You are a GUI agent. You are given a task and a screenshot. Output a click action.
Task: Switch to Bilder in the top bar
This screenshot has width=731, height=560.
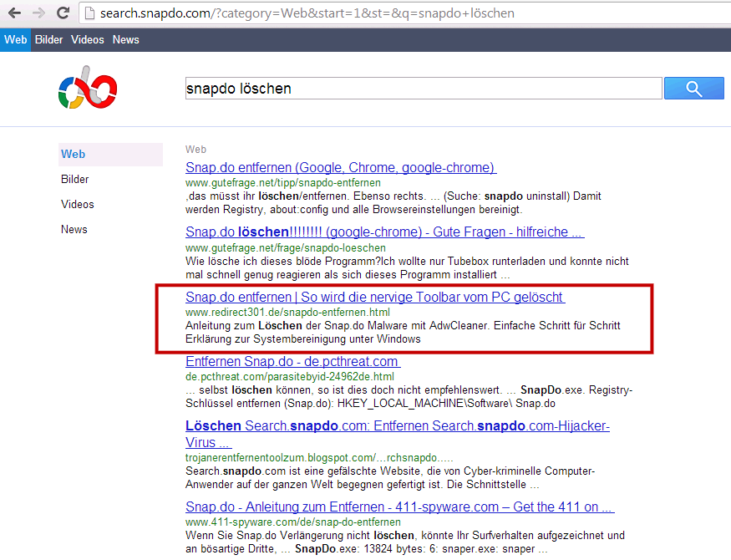click(x=48, y=39)
